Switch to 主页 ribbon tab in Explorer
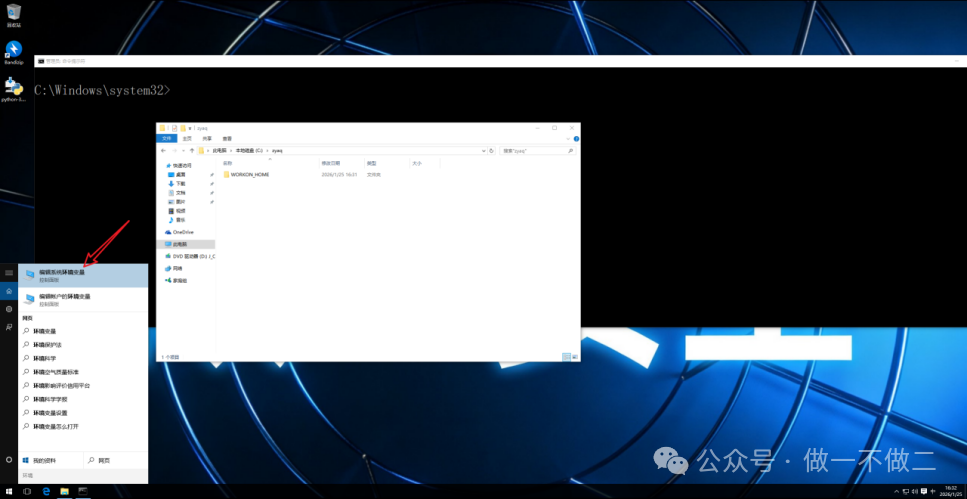 (x=187, y=139)
